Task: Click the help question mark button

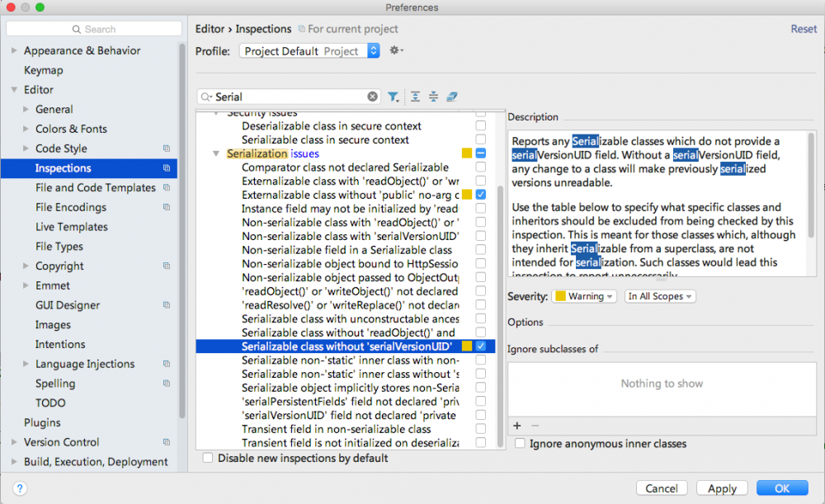Action: (20, 488)
